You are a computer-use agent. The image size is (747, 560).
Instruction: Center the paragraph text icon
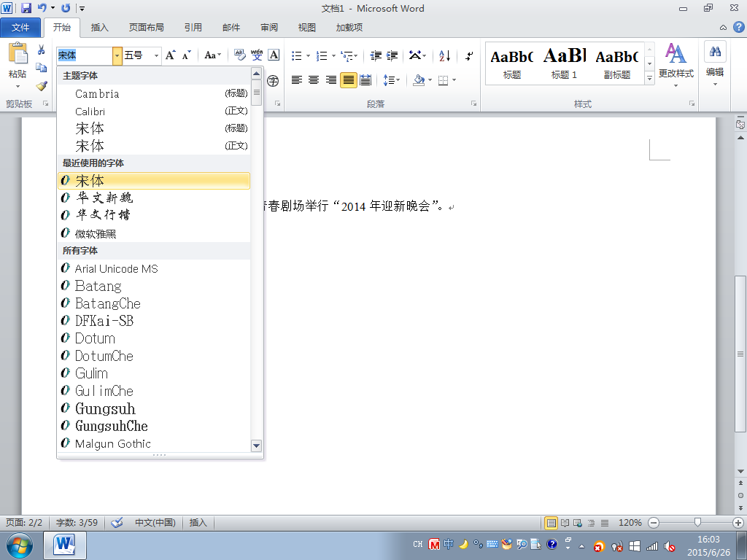[314, 80]
